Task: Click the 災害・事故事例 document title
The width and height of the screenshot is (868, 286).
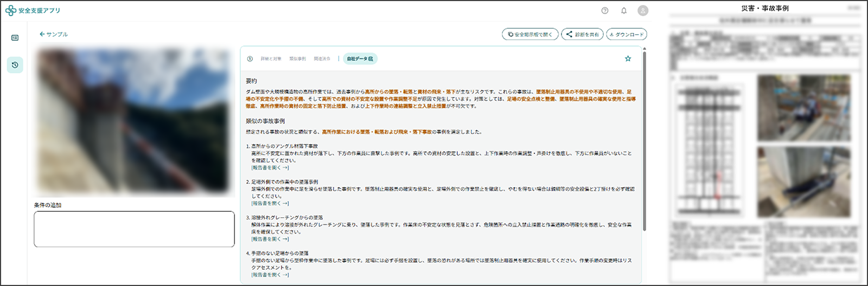Action: coord(765,8)
